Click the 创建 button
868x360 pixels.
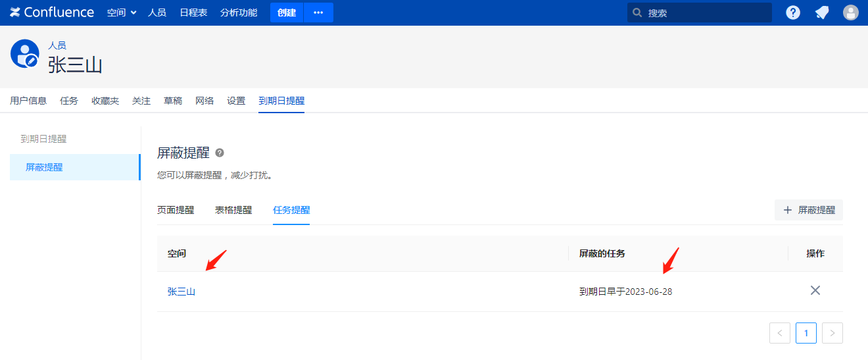tap(287, 13)
